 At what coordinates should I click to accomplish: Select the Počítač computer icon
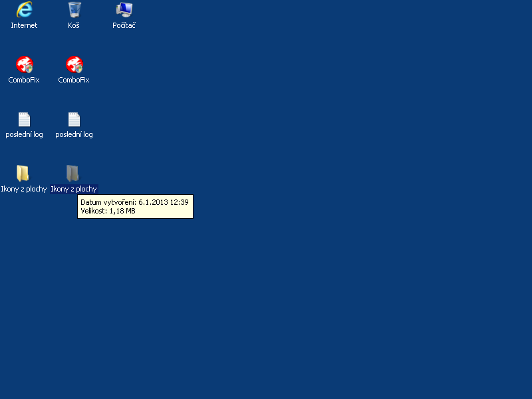click(124, 10)
